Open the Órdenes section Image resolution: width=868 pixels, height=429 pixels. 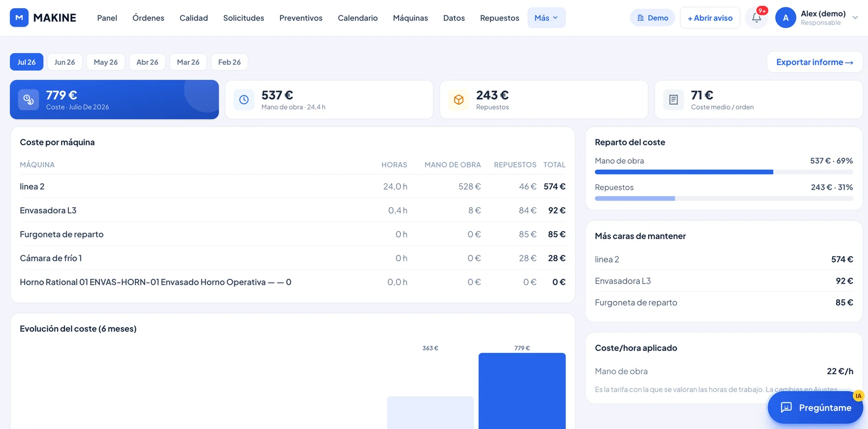pos(148,18)
